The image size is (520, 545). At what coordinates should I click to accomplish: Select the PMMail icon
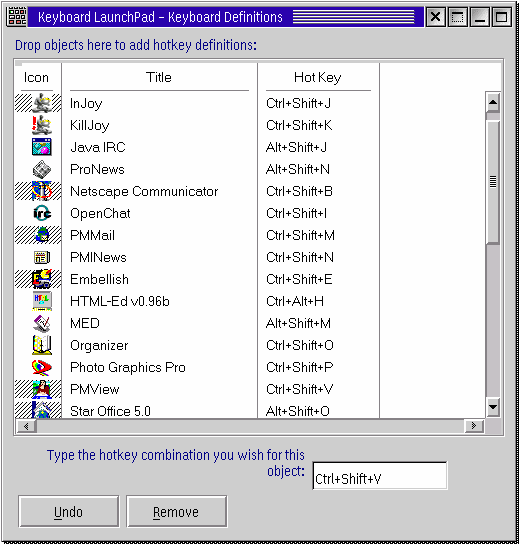point(42,235)
